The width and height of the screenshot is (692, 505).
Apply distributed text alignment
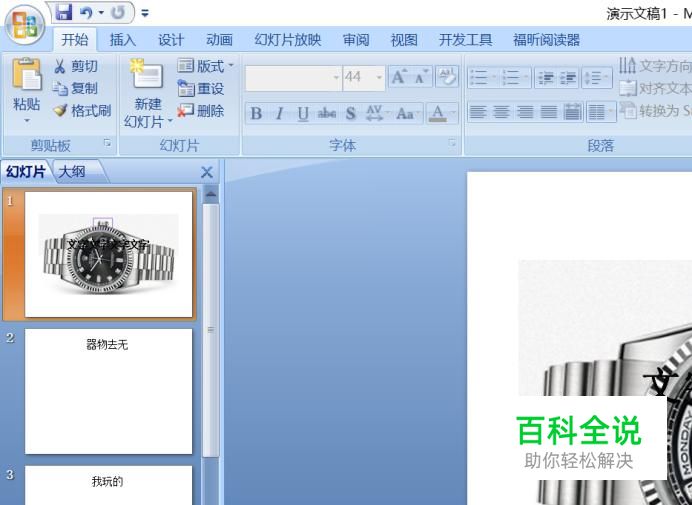pyautogui.click(x=572, y=112)
